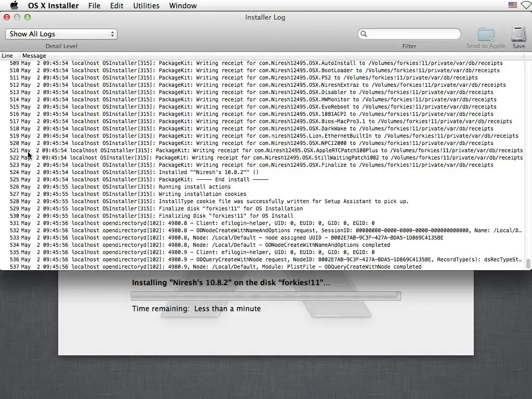Select log line 517 Bios-MacPro3.1 receipt

[261, 122]
